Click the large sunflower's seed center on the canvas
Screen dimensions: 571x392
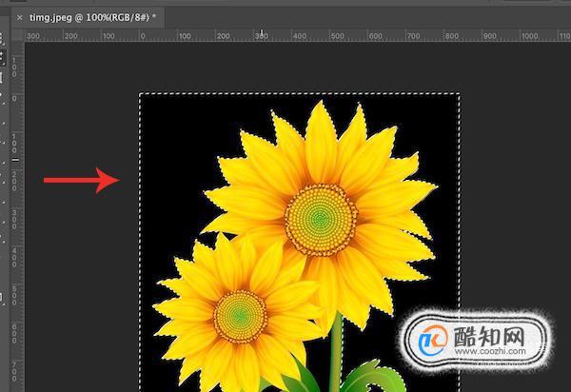(x=321, y=220)
